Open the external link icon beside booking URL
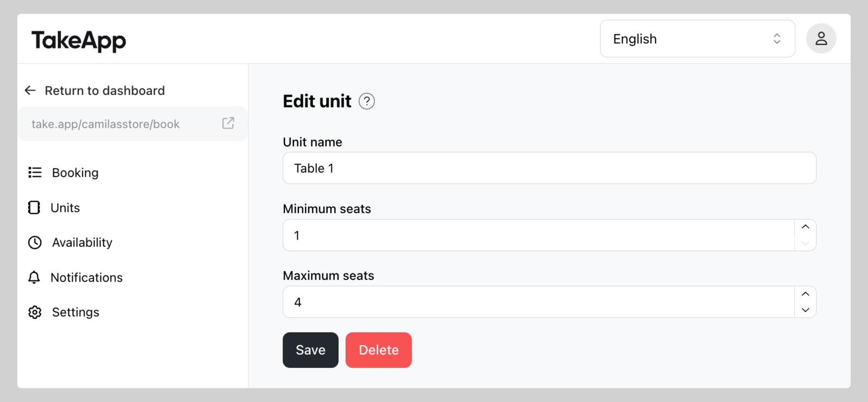 pos(228,123)
